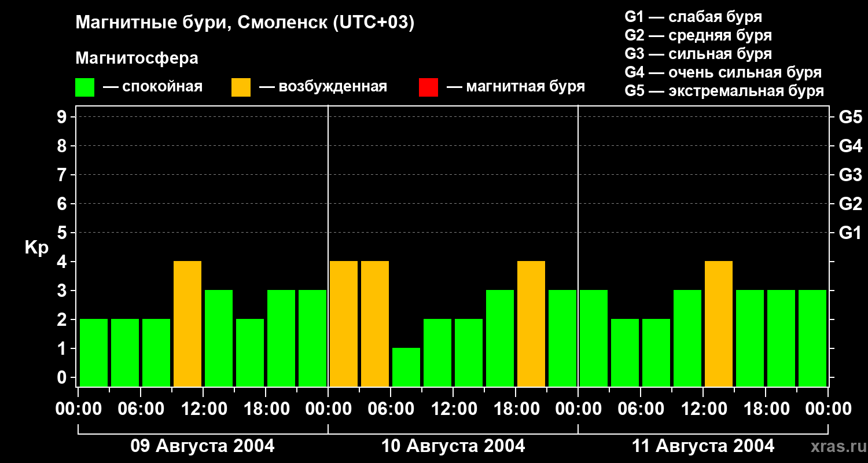The width and height of the screenshot is (868, 463).
Task: Click the orange bar at 12:00–15:00 on 11 Августа
Action: [719, 324]
